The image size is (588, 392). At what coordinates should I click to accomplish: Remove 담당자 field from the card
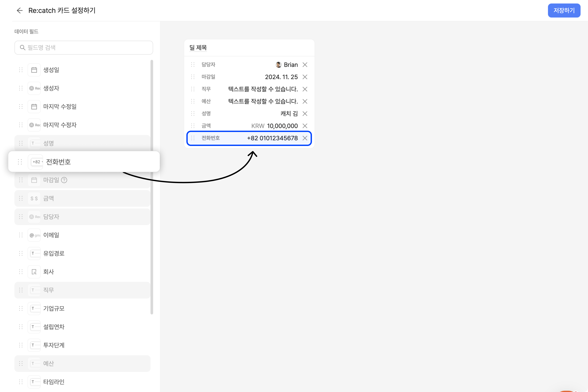coord(305,65)
